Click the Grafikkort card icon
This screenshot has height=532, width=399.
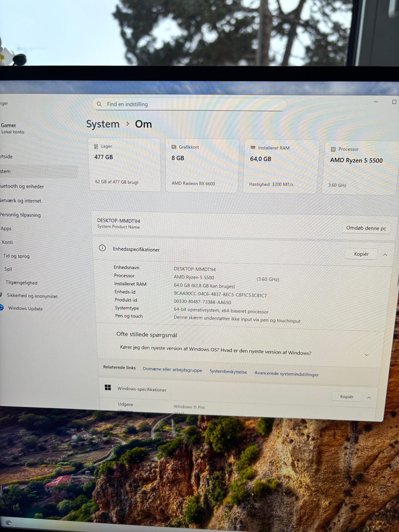pos(174,147)
